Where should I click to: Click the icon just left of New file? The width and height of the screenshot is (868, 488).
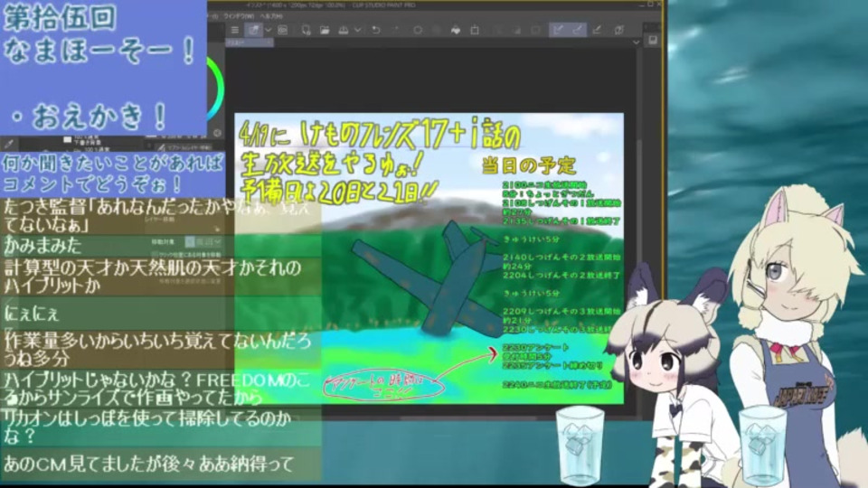click(x=282, y=30)
